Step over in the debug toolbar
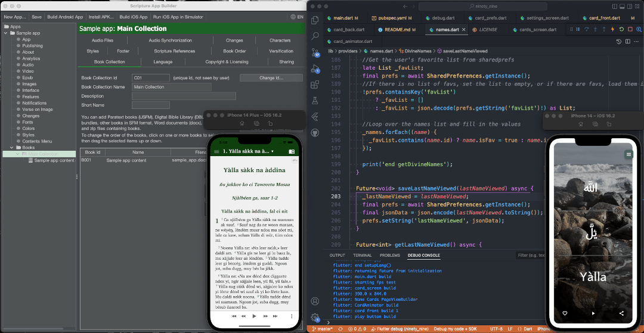The width and height of the screenshot is (644, 333). click(x=587, y=30)
